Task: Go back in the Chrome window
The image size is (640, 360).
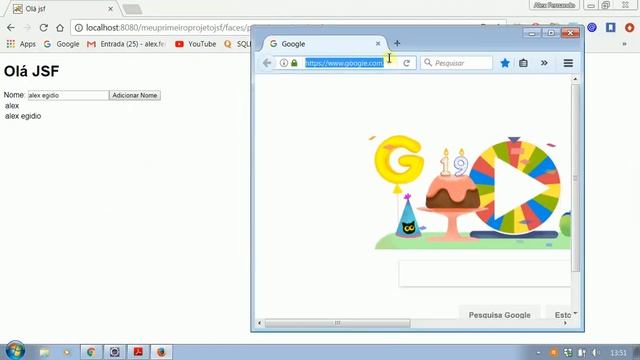Action: pos(11,28)
